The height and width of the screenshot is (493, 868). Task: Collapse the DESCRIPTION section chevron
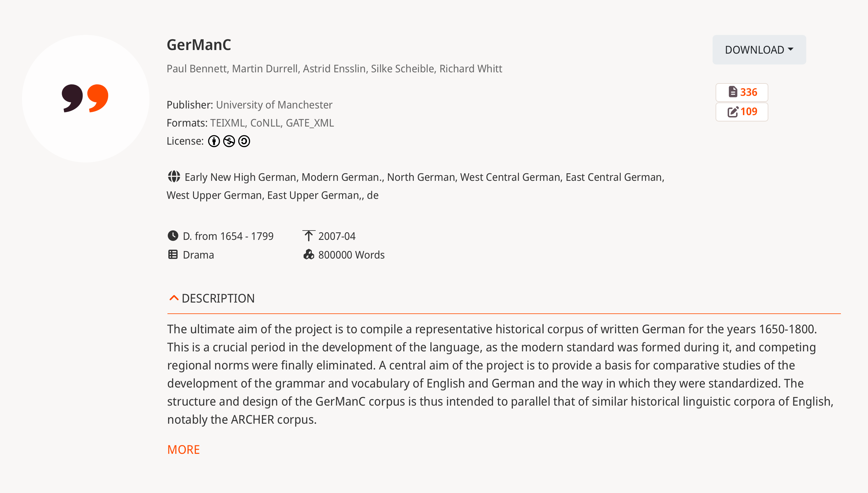[174, 298]
